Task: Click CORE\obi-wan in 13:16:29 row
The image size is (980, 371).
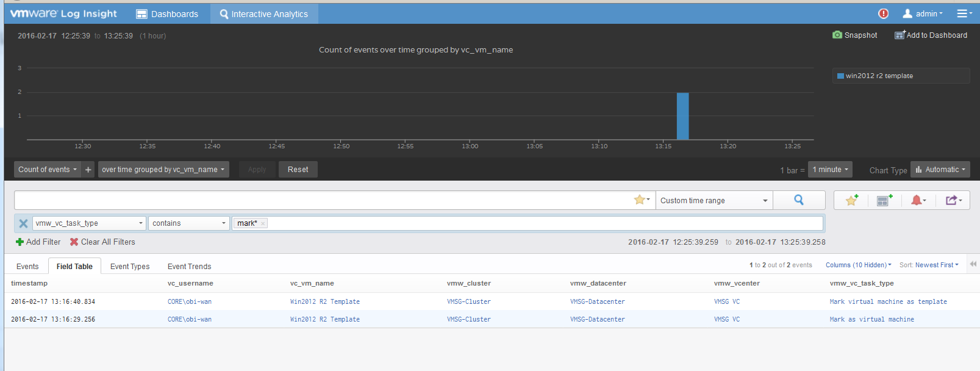Action: [190, 319]
